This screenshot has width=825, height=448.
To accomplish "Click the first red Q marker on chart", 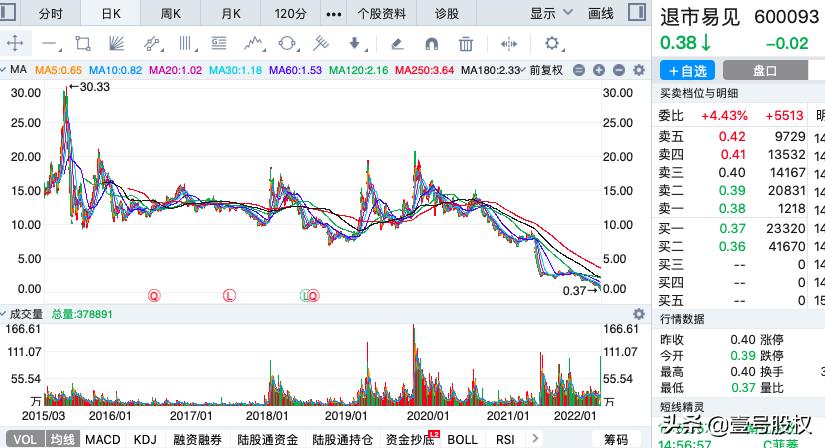I will point(154,296).
